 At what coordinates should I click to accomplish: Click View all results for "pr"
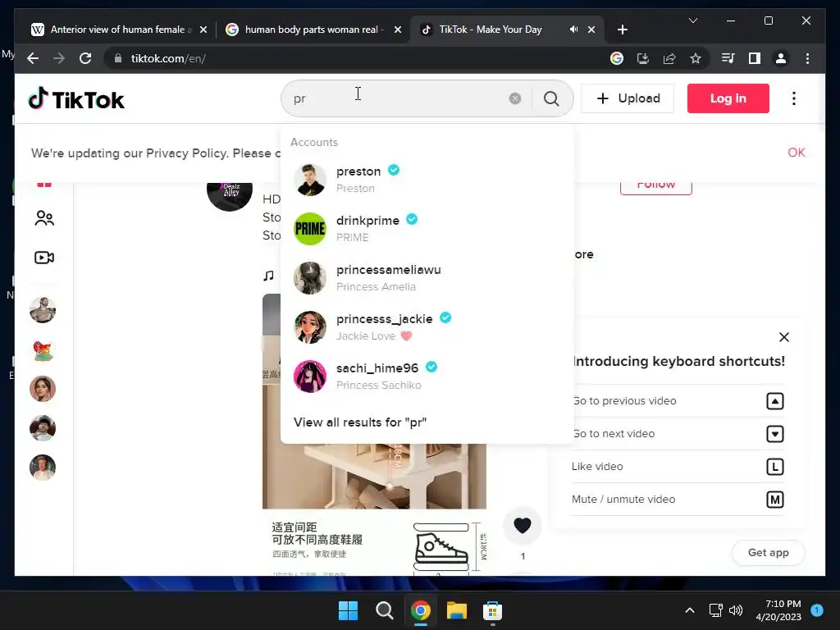pos(360,422)
